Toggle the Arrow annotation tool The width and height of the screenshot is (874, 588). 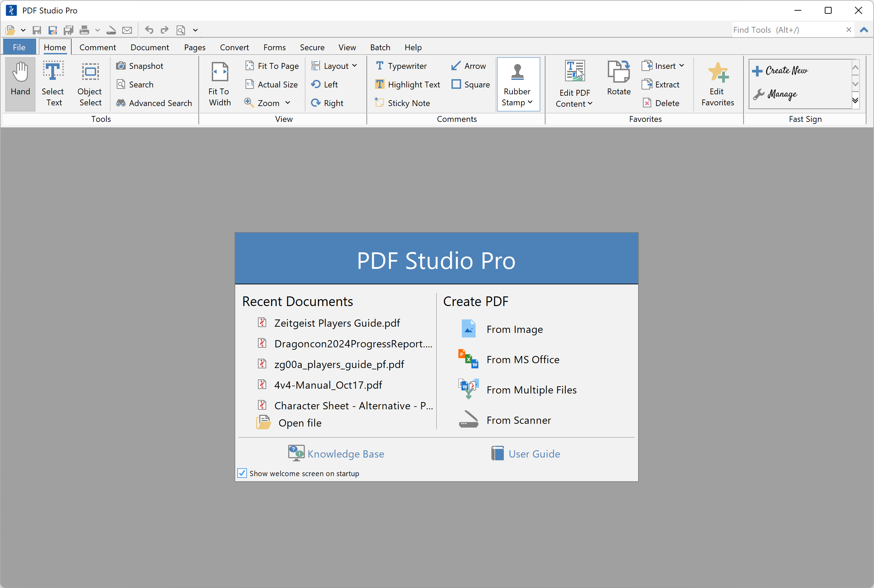(x=468, y=66)
